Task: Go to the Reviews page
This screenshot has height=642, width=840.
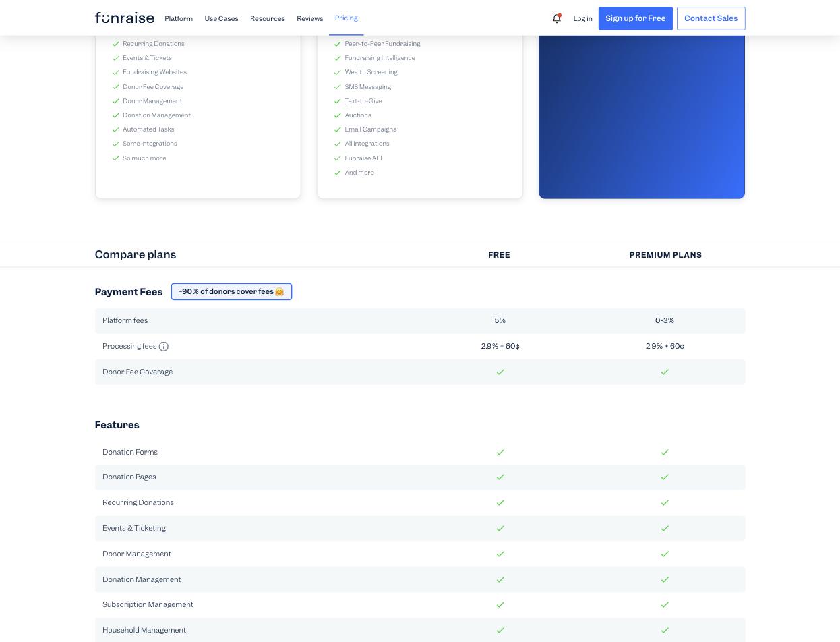Action: point(309,18)
